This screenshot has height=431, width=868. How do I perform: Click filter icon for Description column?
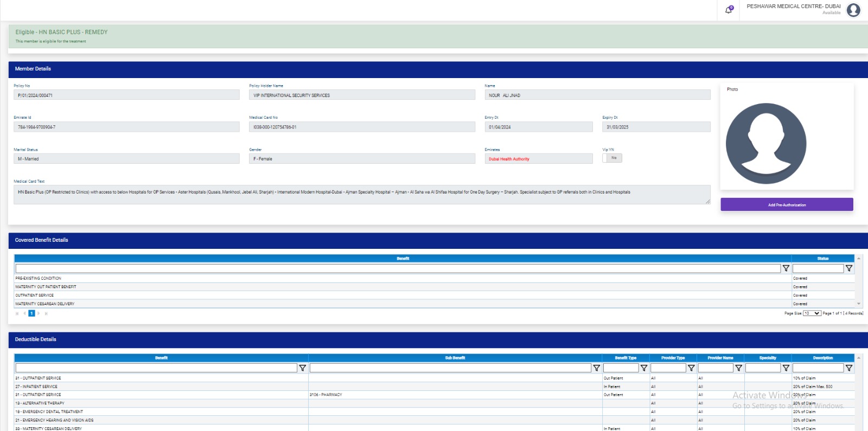point(849,368)
